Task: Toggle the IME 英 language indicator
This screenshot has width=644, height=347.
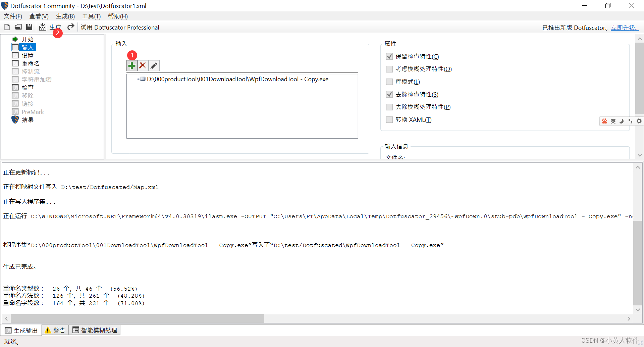Action: pos(613,121)
